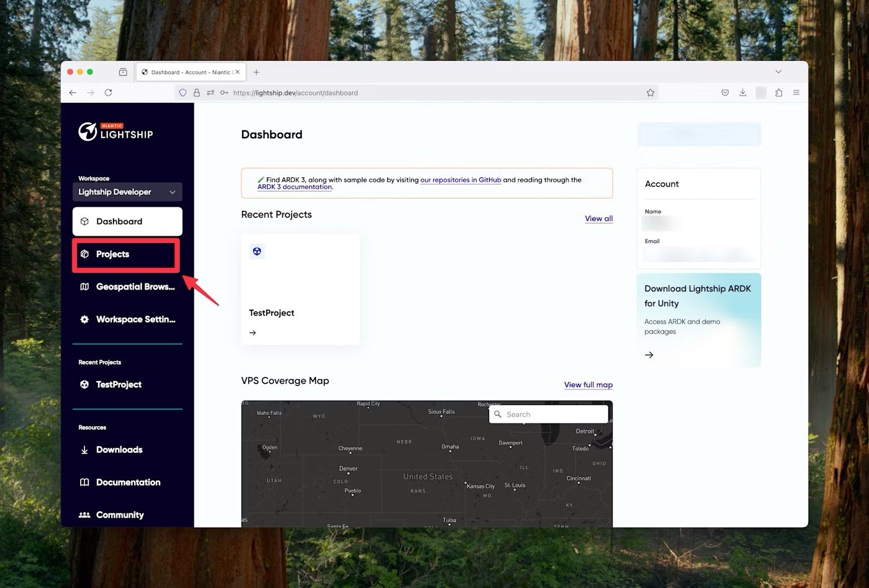
Task: Open the TestProject card
Action: tap(300, 289)
